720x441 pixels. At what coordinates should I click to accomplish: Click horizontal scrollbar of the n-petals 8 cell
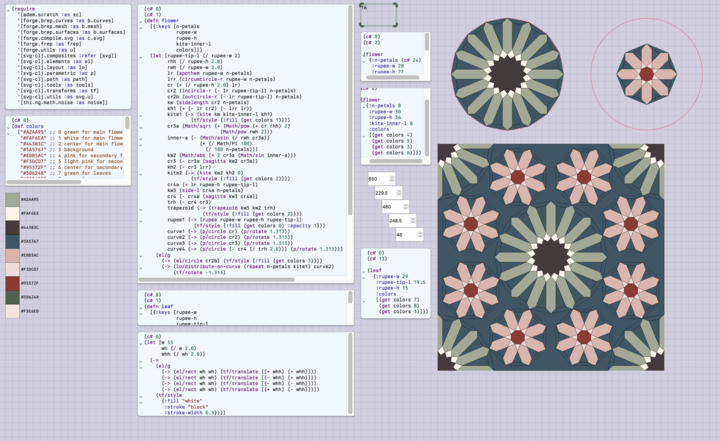pos(396,161)
